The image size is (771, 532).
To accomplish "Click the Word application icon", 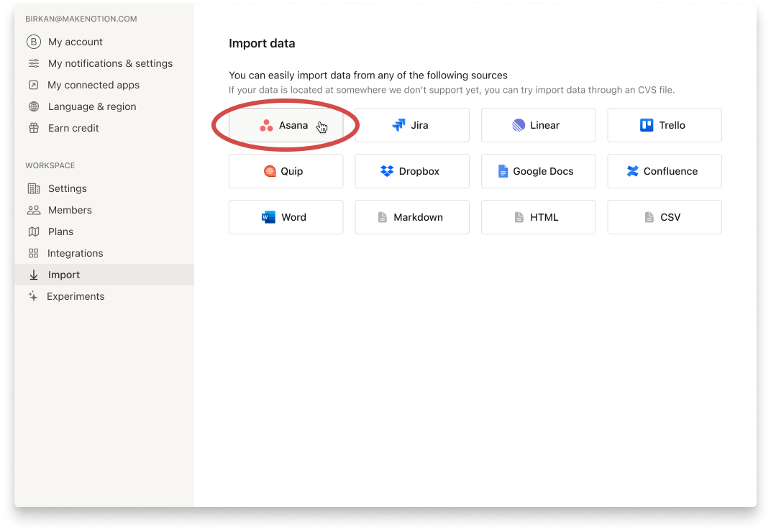I will click(269, 217).
